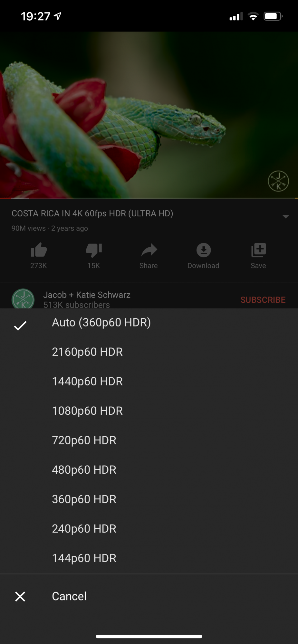
Task: Pick 480p60 HDR resolution
Action: pos(149,470)
